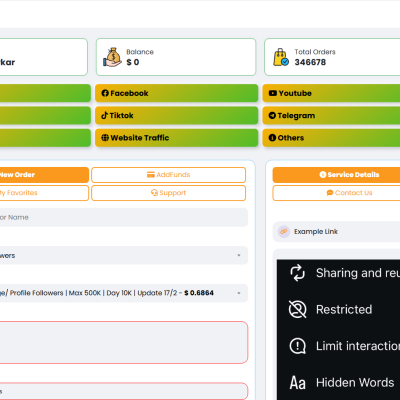The width and height of the screenshot is (400, 400).
Task: Click the credit card icon on AddFunds
Action: click(151, 175)
